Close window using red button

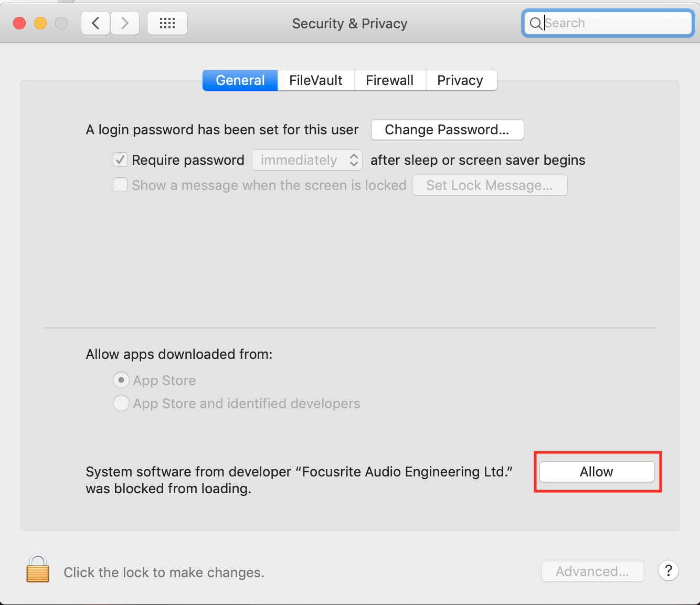(19, 23)
